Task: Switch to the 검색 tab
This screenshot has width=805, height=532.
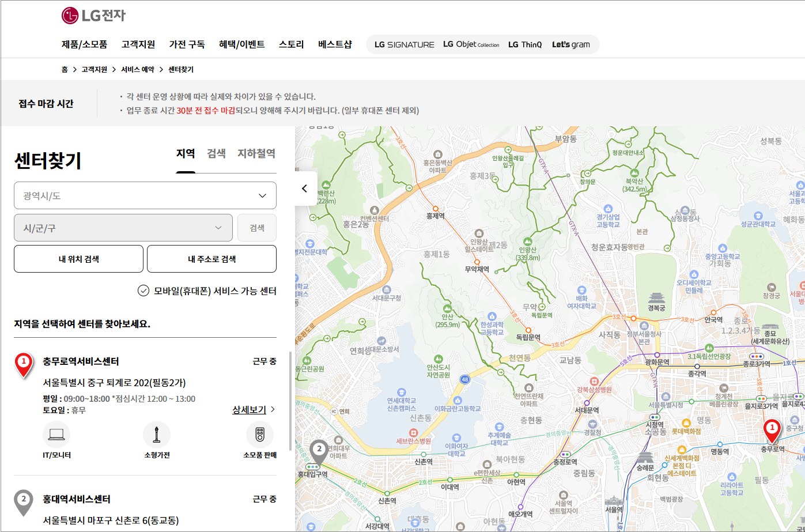Action: (215, 153)
